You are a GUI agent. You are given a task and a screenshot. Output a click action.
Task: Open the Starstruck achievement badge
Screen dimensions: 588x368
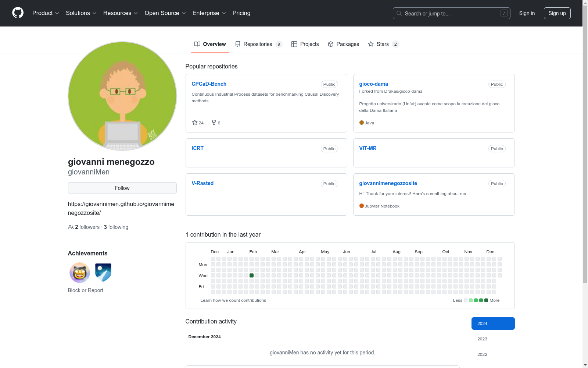click(80, 273)
